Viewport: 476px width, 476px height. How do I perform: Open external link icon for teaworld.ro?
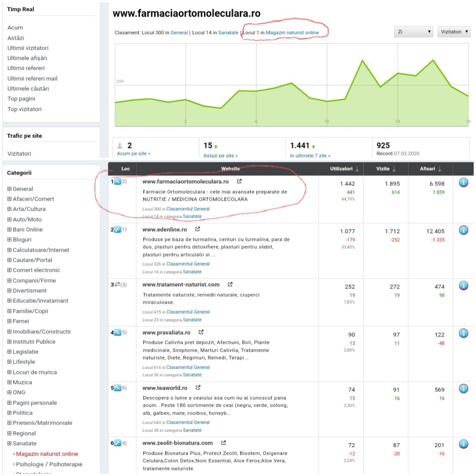pos(198,388)
